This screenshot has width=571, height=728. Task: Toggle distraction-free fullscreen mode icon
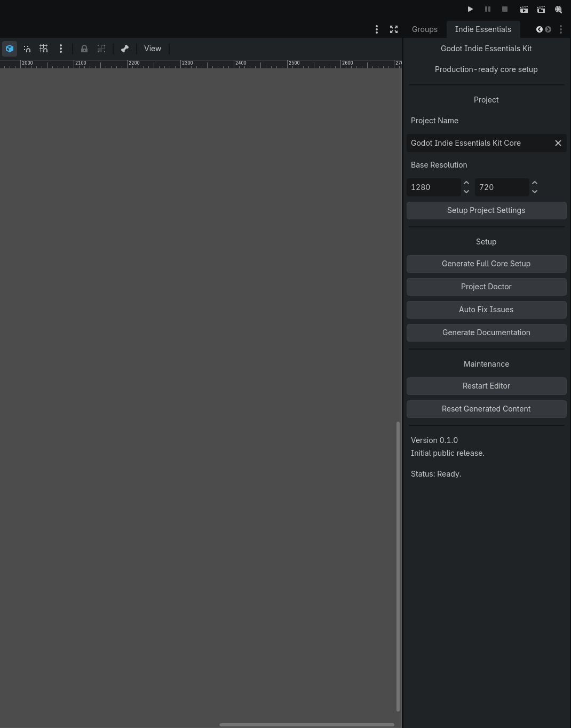(394, 29)
